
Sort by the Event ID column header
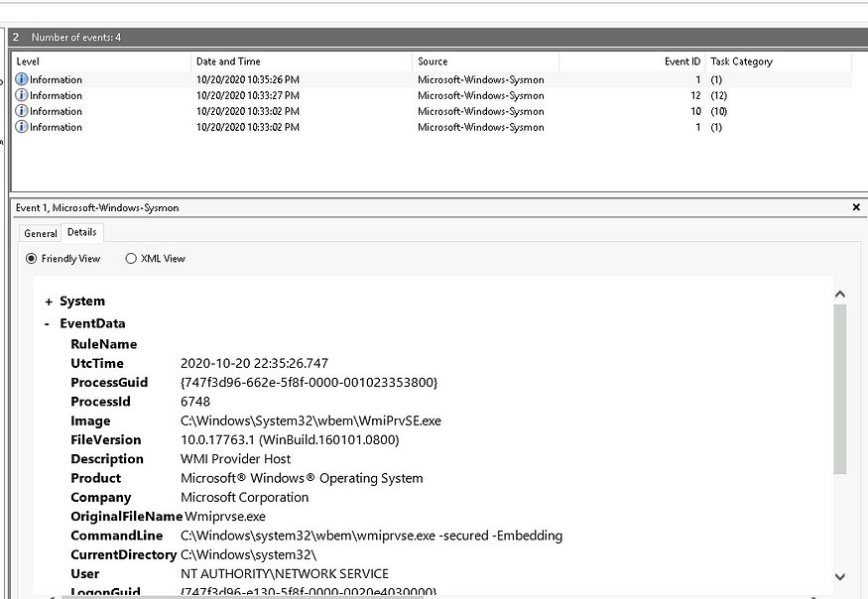coord(632,61)
